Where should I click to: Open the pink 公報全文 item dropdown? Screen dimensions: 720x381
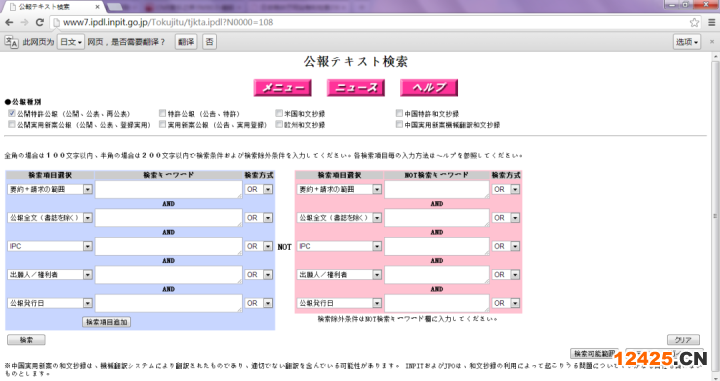pos(339,218)
